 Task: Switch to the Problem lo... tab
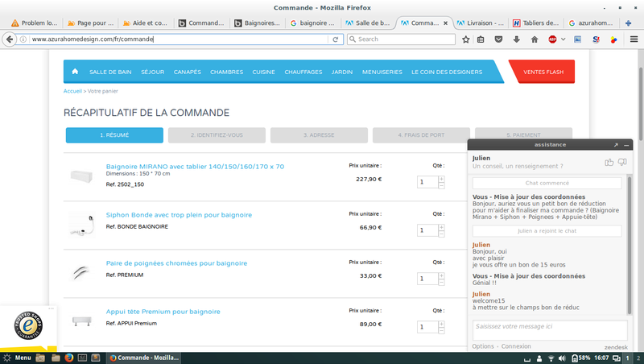click(x=35, y=23)
